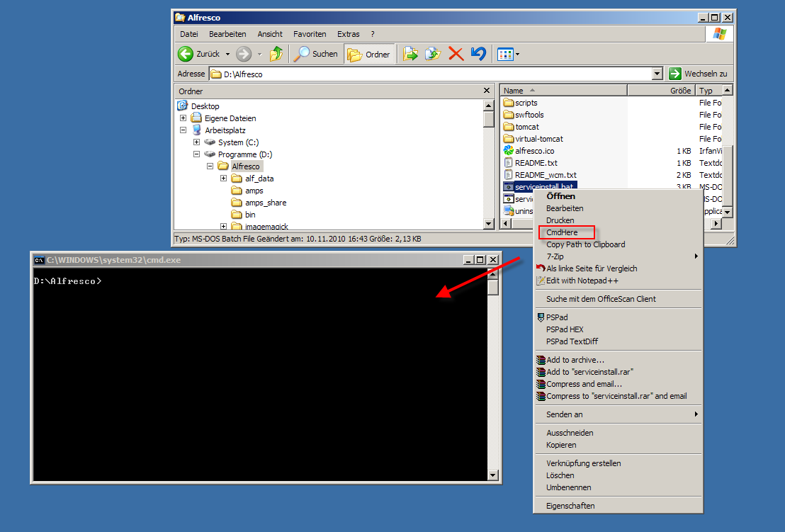
Task: Select Desktop in the folder tree
Action: [x=205, y=106]
